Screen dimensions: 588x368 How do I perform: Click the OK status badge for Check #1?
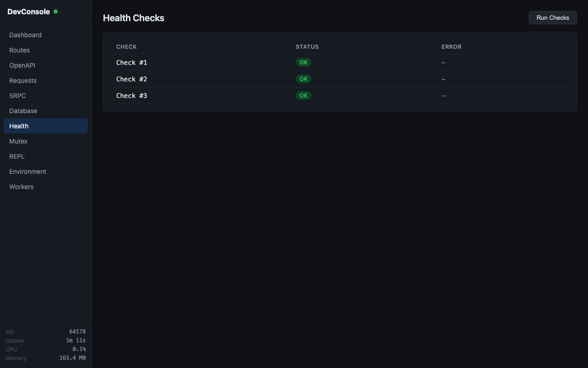[303, 62]
